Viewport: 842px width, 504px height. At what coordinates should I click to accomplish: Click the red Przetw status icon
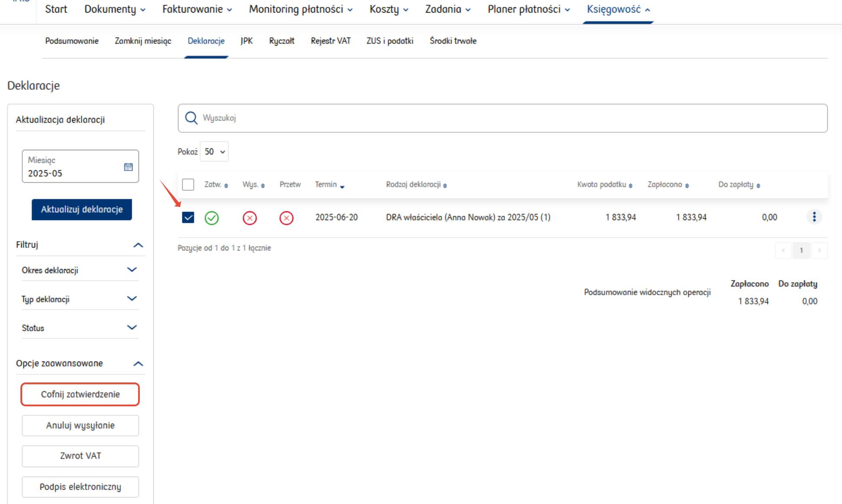tap(287, 217)
